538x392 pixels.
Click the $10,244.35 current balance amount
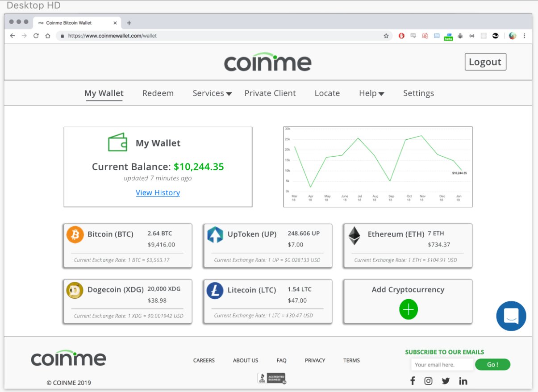(x=199, y=167)
